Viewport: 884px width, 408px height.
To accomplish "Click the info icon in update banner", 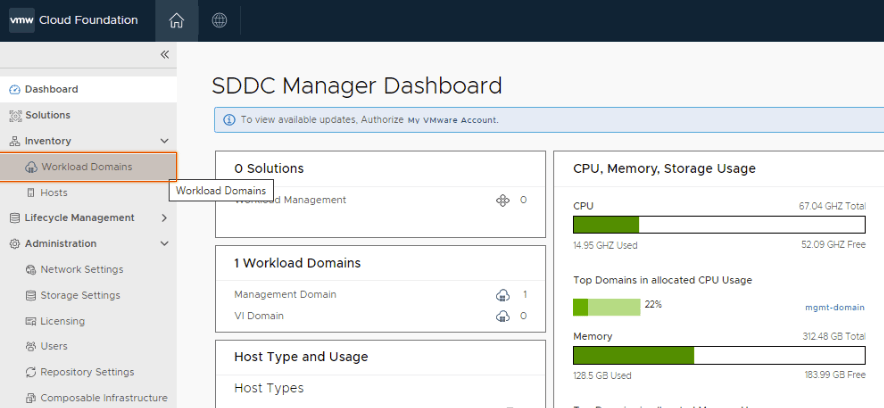I will [x=229, y=120].
